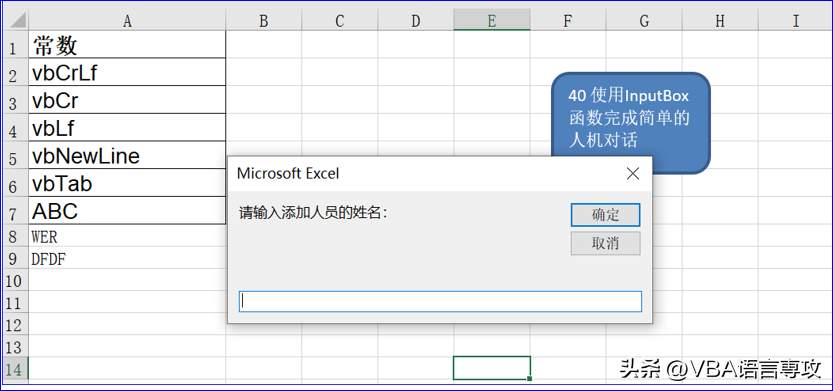Select row 14 header
Image resolution: width=833 pixels, height=391 pixels.
coord(14,368)
